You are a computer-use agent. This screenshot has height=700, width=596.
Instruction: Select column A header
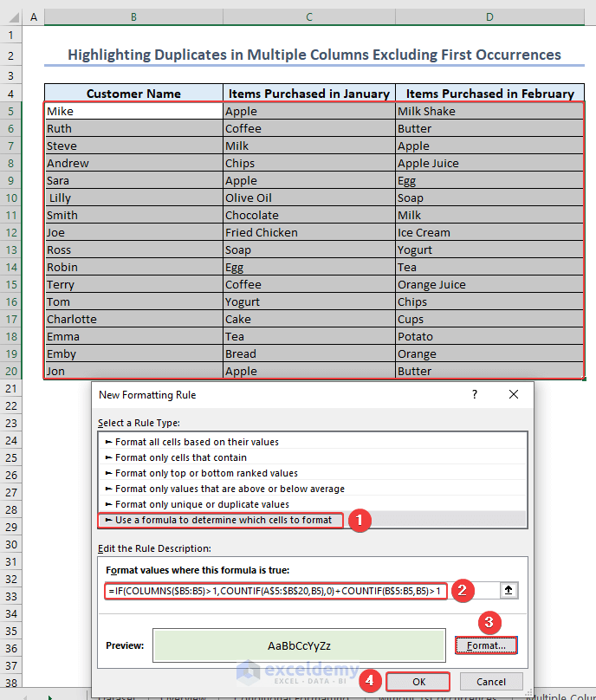[x=34, y=17]
